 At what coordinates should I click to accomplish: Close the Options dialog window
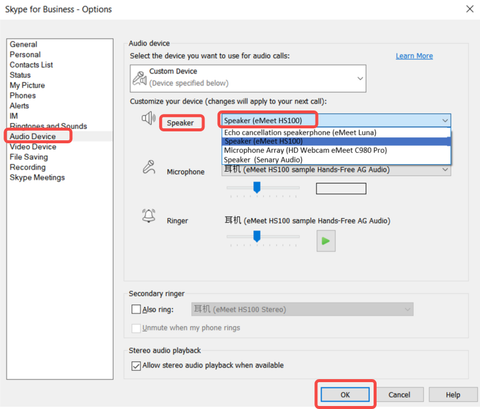469,9
